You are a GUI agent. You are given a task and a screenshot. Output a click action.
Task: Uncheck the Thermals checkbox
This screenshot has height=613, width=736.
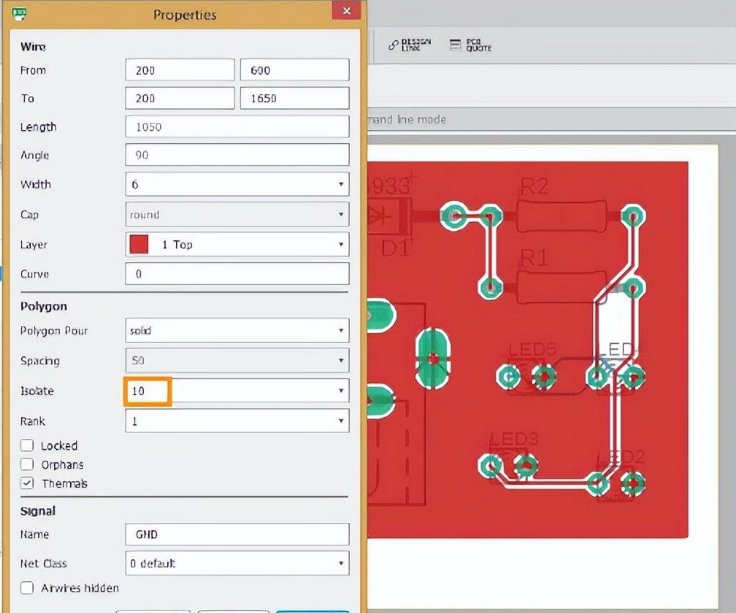point(27,483)
